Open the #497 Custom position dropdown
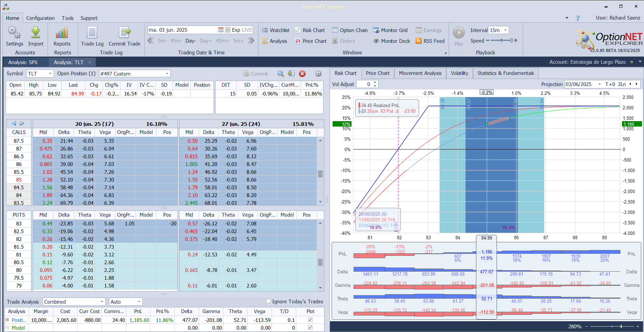644x332 pixels. click(x=167, y=74)
